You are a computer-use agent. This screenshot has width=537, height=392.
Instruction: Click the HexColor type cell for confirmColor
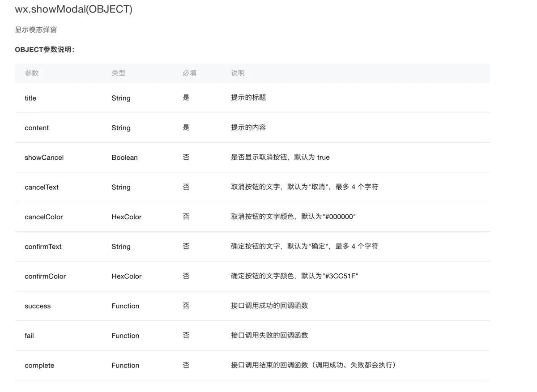127,276
